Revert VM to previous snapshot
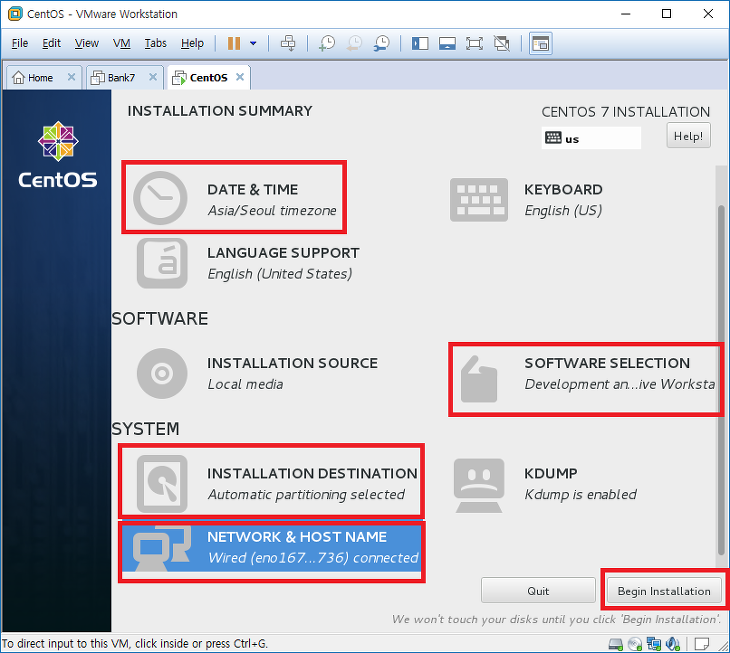 click(355, 43)
